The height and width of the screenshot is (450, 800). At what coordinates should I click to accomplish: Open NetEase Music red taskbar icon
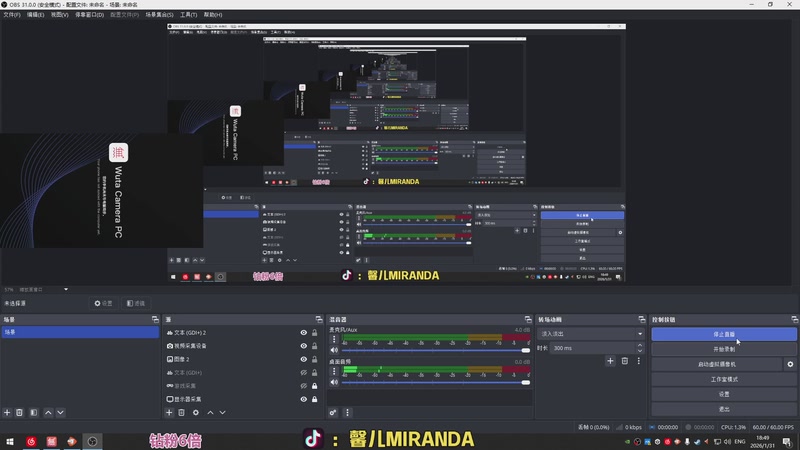pyautogui.click(x=31, y=441)
